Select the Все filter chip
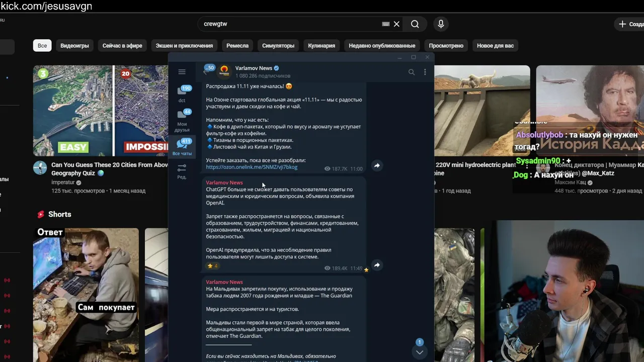The width and height of the screenshot is (644, 362). click(42, 45)
